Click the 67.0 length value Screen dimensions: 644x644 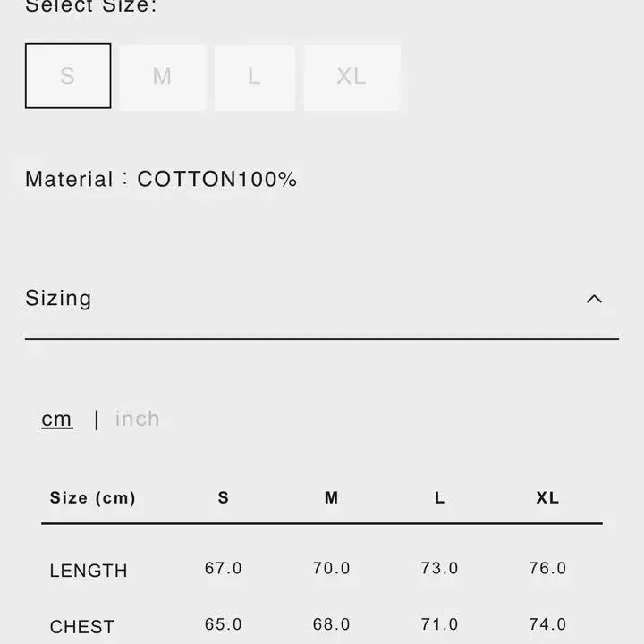pos(224,569)
